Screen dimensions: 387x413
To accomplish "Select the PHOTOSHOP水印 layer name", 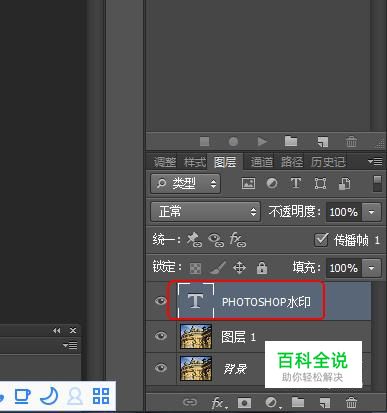I will 266,302.
